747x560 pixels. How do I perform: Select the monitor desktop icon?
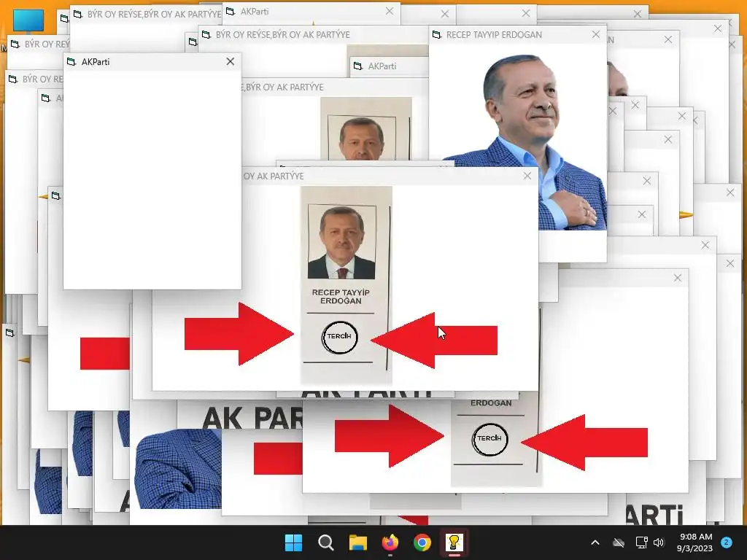click(28, 21)
